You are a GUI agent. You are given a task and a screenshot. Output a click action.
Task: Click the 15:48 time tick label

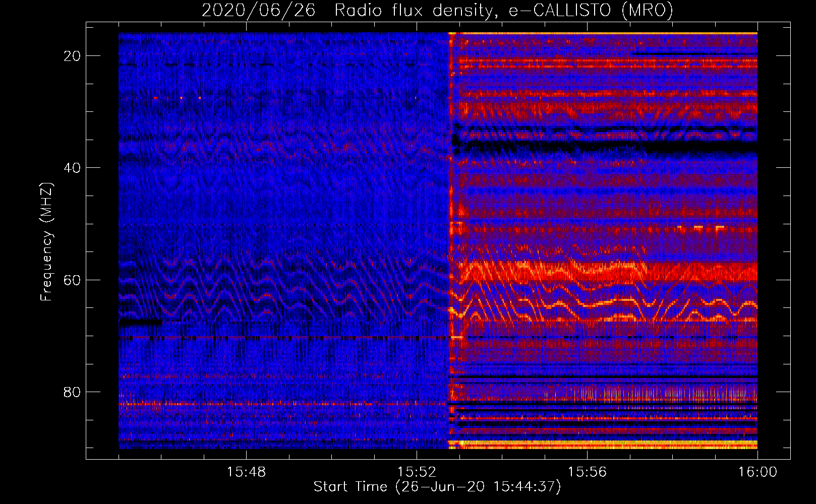[x=246, y=472]
